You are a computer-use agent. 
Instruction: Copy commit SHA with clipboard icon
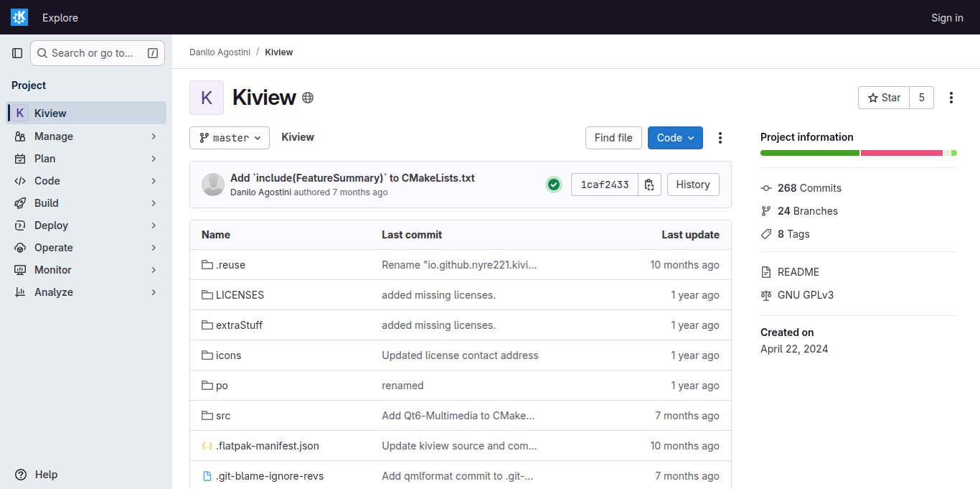click(x=649, y=185)
